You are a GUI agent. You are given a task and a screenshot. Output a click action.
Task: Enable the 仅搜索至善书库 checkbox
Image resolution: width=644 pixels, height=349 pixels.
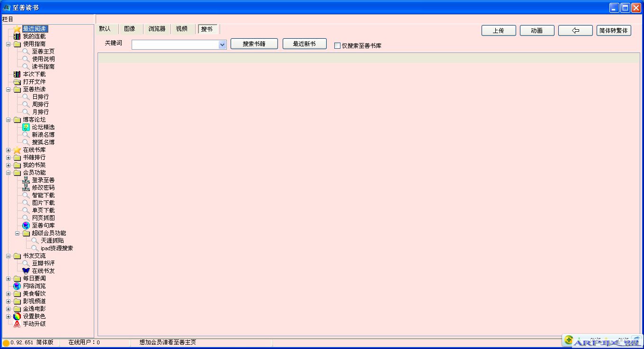tap(337, 46)
